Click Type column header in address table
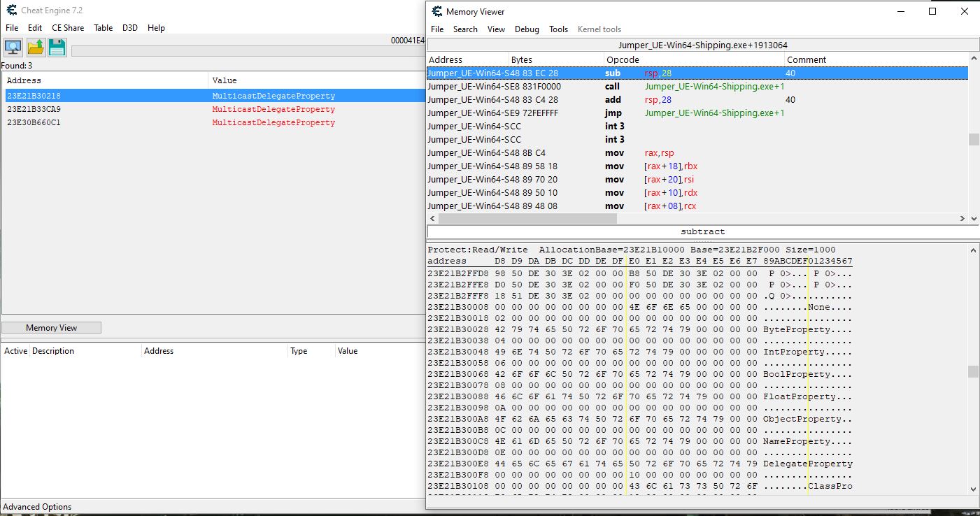 pyautogui.click(x=311, y=351)
